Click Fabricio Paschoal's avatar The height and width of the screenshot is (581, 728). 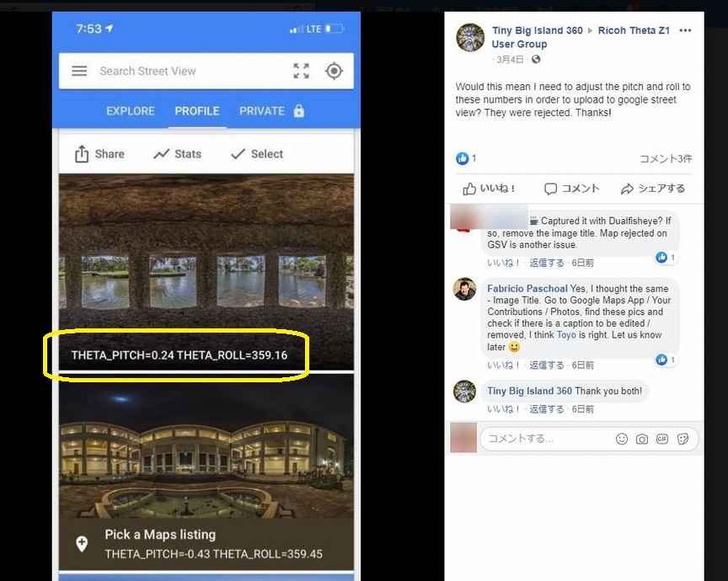[x=465, y=289]
